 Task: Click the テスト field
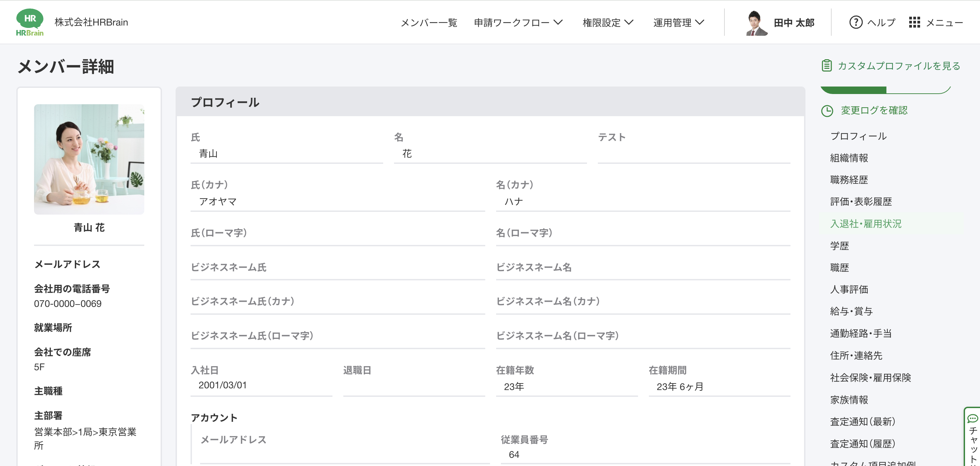694,154
